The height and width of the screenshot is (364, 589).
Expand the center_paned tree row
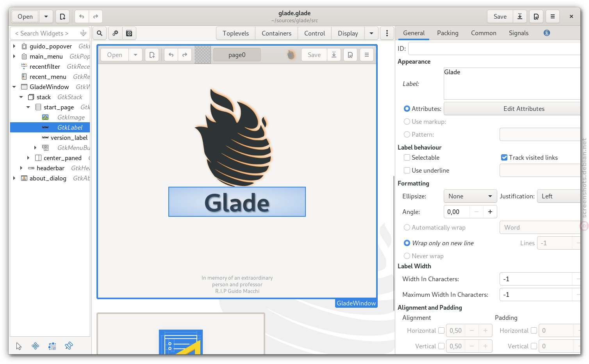click(x=28, y=158)
